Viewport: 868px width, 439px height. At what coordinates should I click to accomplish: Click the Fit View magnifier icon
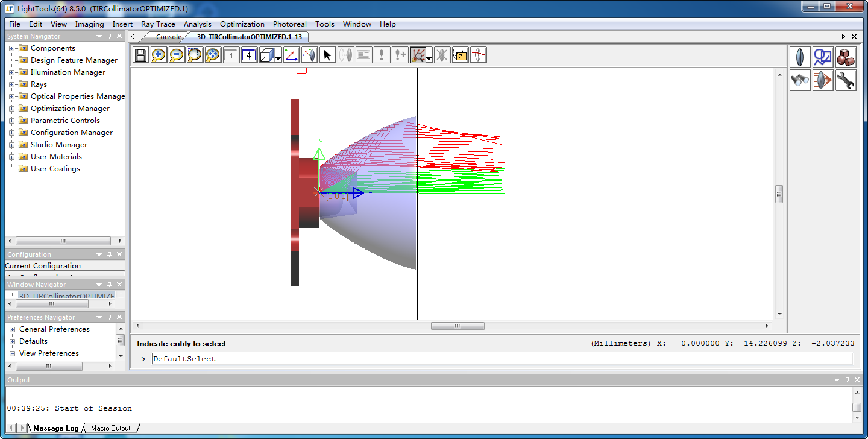[213, 55]
